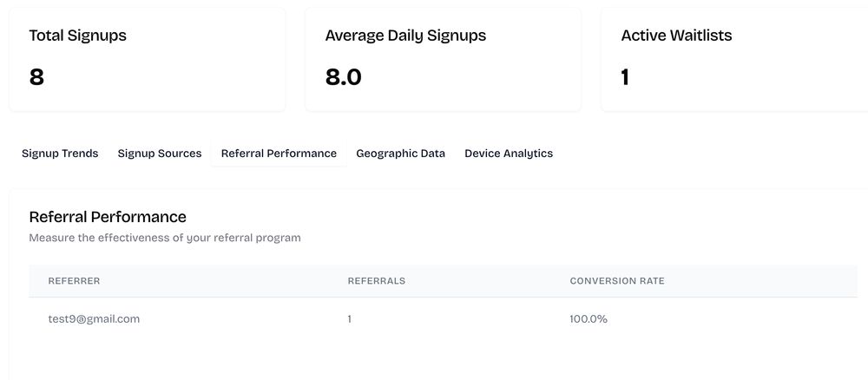
Task: Click the 8.0 average daily signups value
Action: pos(343,77)
